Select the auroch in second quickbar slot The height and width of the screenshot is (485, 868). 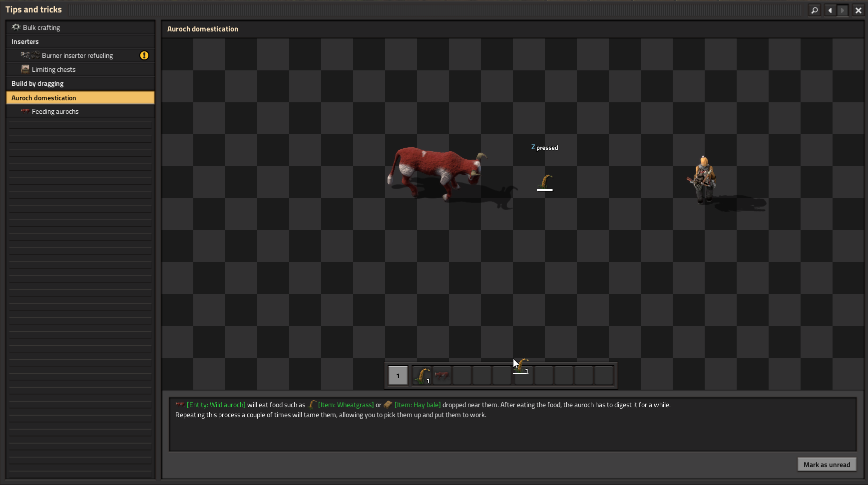tap(442, 376)
